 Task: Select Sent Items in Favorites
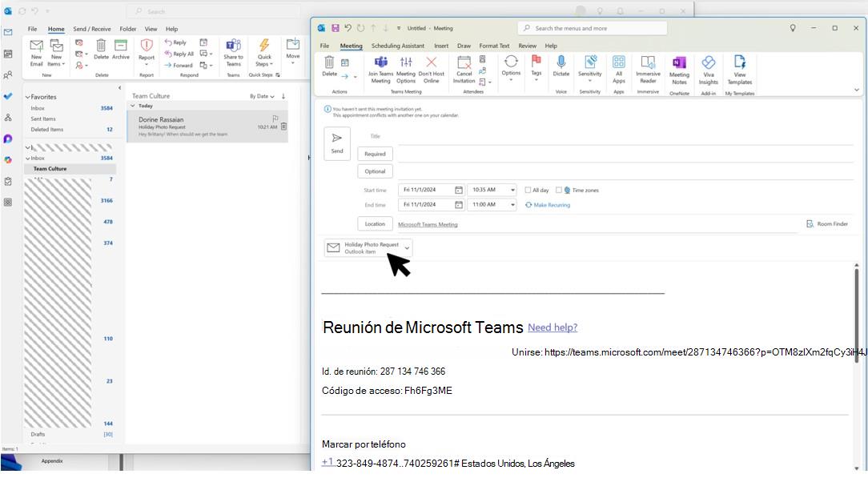(43, 119)
